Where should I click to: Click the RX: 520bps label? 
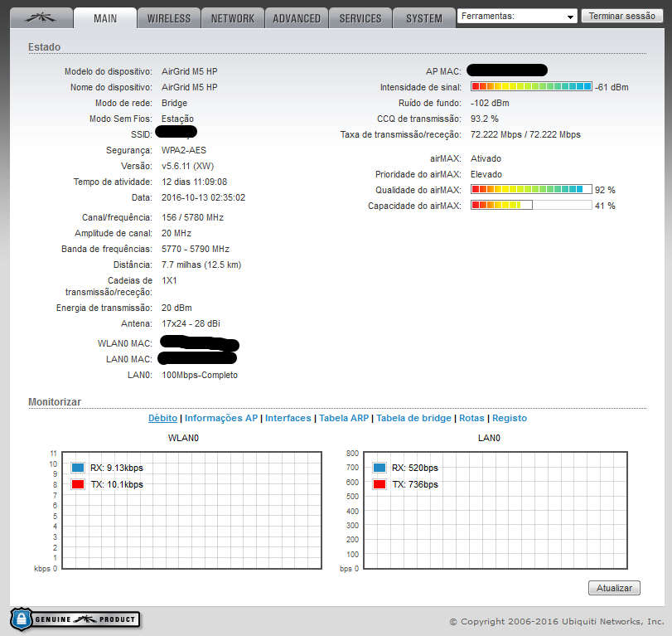coord(415,468)
